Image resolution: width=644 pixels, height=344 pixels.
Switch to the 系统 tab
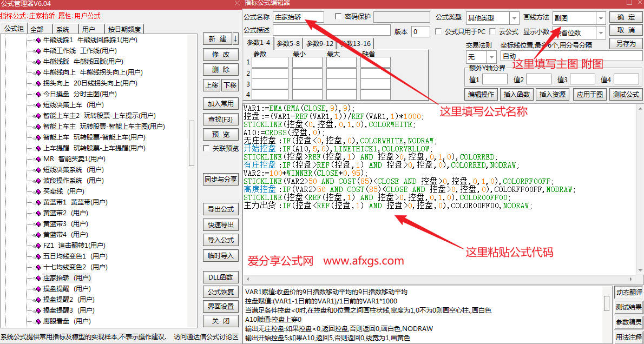(x=63, y=29)
